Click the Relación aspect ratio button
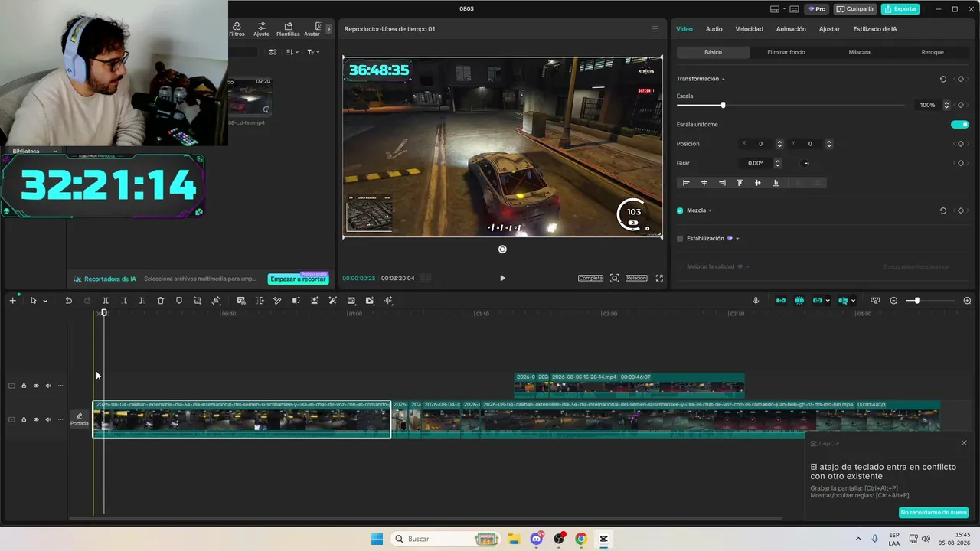This screenshot has width=980, height=551. [636, 279]
